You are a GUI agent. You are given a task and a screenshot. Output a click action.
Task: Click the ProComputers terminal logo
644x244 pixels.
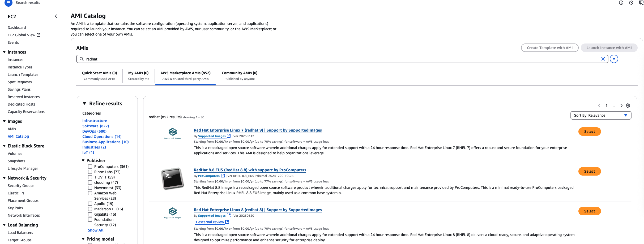pyautogui.click(x=172, y=178)
